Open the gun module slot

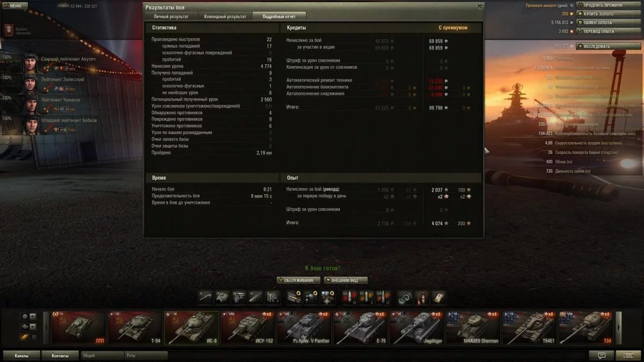pos(206,297)
